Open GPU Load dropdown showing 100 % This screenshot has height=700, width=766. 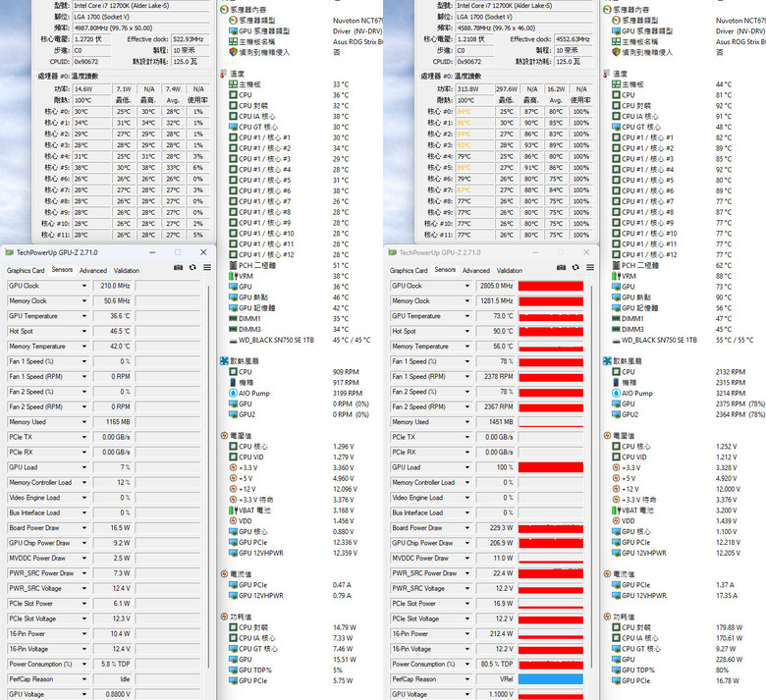[467, 467]
